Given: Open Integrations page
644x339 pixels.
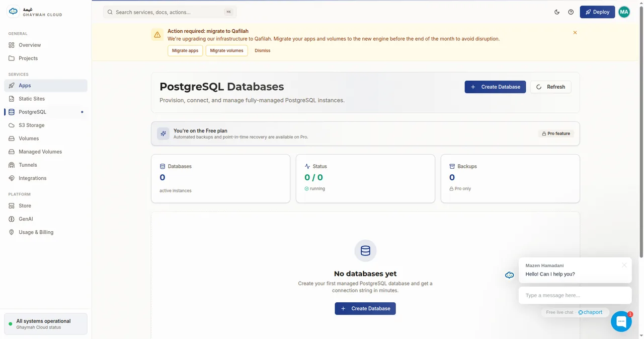Looking at the screenshot, I should click(x=46, y=178).
